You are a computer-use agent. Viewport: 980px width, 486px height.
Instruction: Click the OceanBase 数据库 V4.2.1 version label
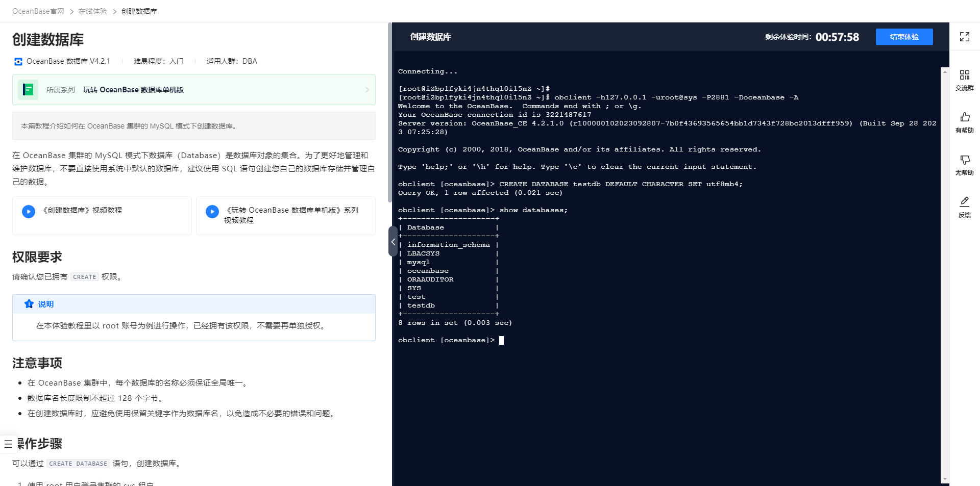68,61
